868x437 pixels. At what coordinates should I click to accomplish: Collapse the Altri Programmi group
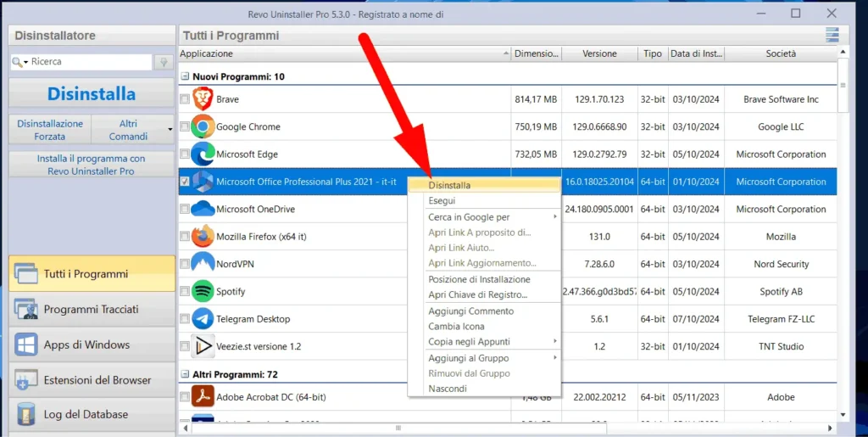pyautogui.click(x=186, y=374)
